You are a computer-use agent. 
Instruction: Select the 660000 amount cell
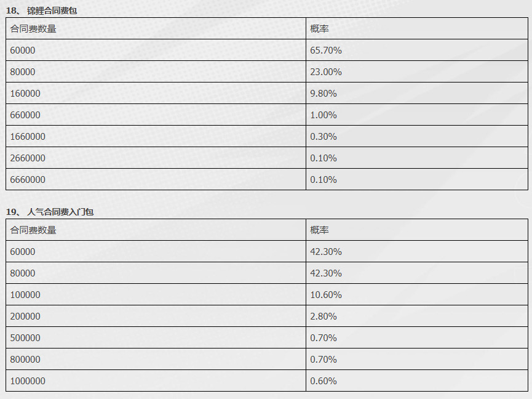156,115
